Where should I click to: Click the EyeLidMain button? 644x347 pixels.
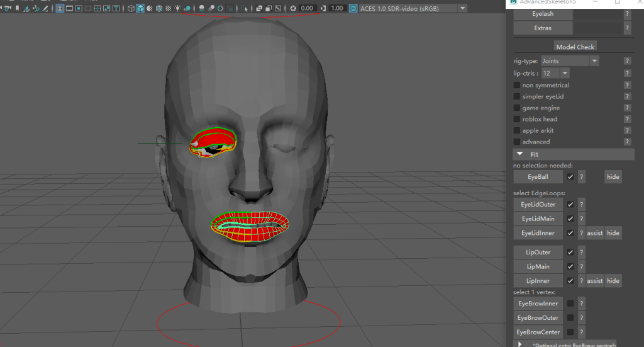click(x=538, y=219)
